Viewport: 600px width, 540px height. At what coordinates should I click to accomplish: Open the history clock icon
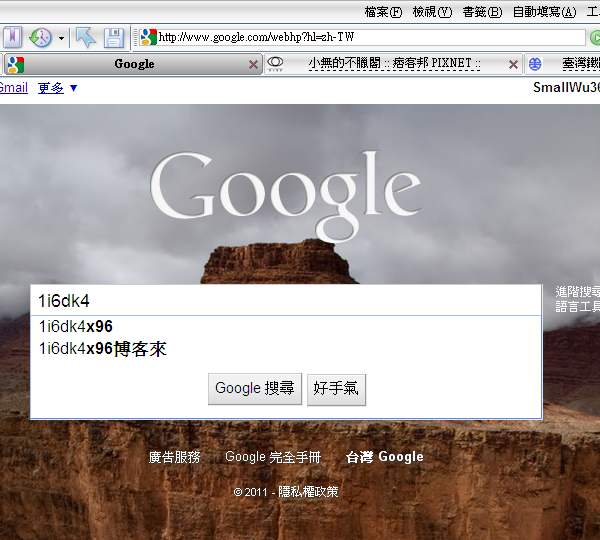[x=40, y=38]
